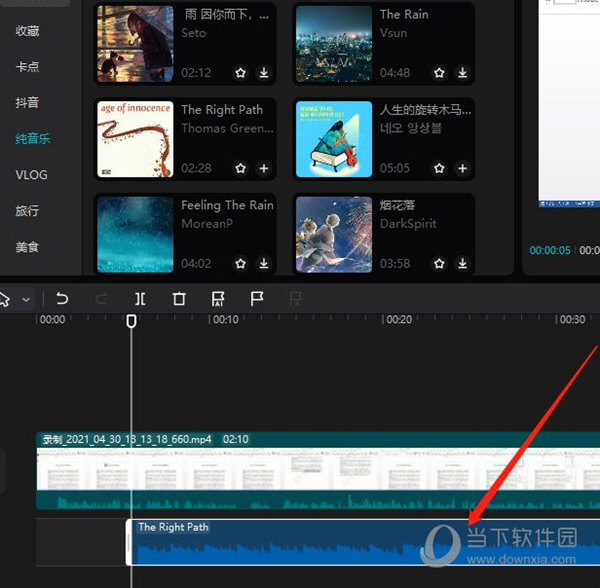Image resolution: width=600 pixels, height=588 pixels.
Task: Download Feeling The Rain track
Action: pos(264,264)
